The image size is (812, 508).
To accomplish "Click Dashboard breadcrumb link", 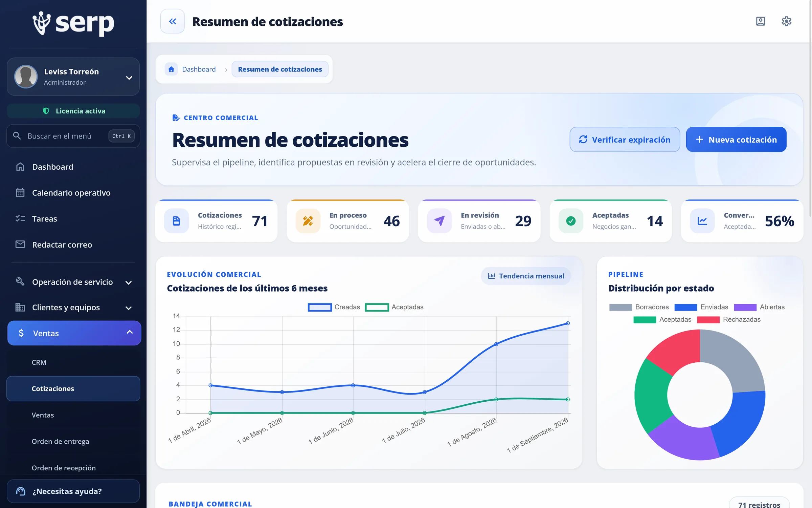I will pyautogui.click(x=199, y=69).
